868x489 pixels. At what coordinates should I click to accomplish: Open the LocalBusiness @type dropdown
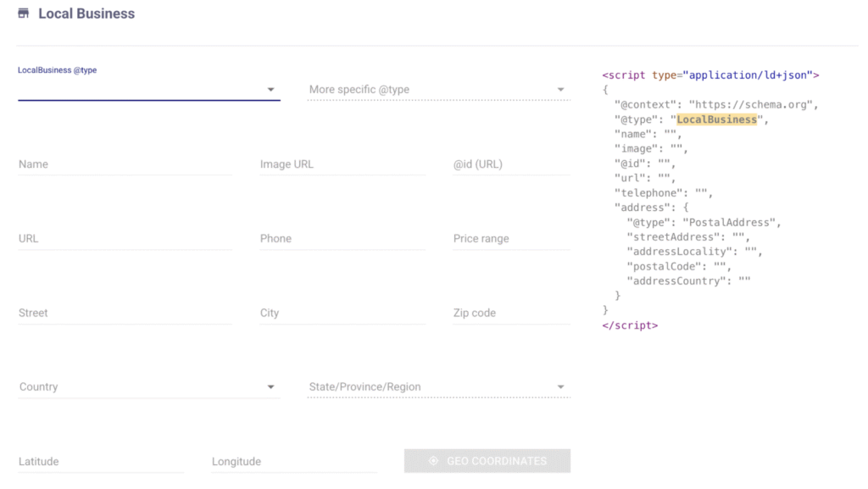[x=149, y=90]
